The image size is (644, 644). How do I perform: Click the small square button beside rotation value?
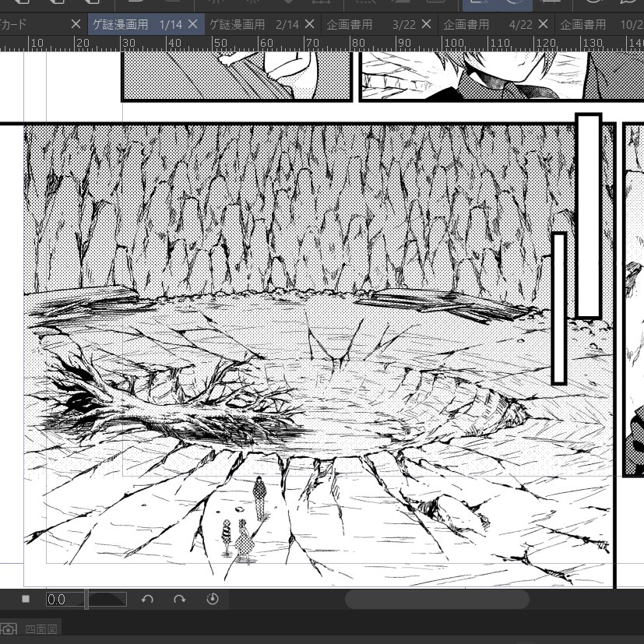(x=26, y=600)
